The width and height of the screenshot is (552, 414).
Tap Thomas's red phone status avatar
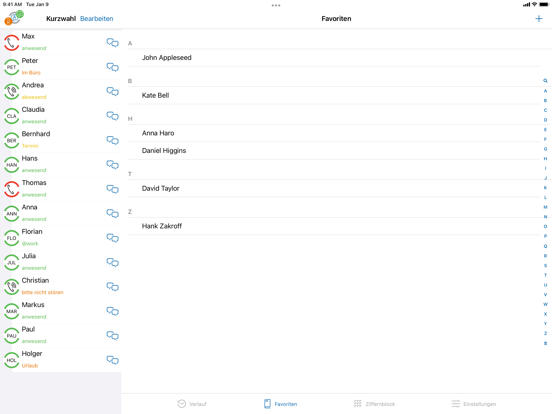point(12,189)
